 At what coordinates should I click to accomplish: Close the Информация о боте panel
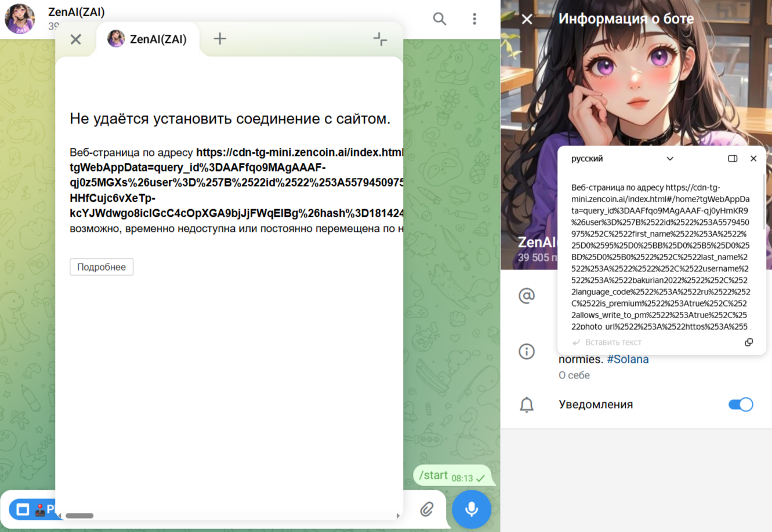tap(527, 19)
